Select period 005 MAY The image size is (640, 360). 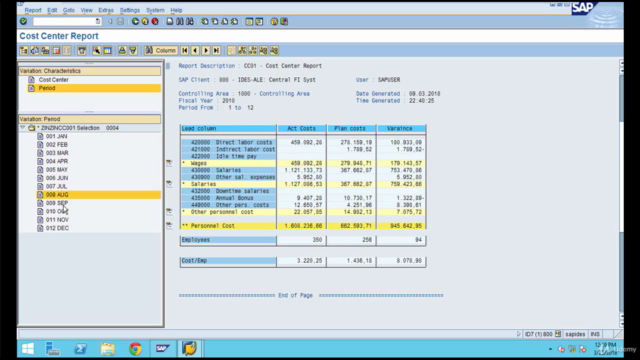[x=57, y=169]
